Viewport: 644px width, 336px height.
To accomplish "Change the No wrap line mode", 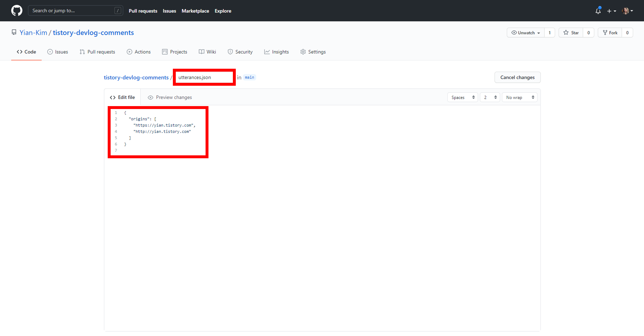I will click(519, 98).
